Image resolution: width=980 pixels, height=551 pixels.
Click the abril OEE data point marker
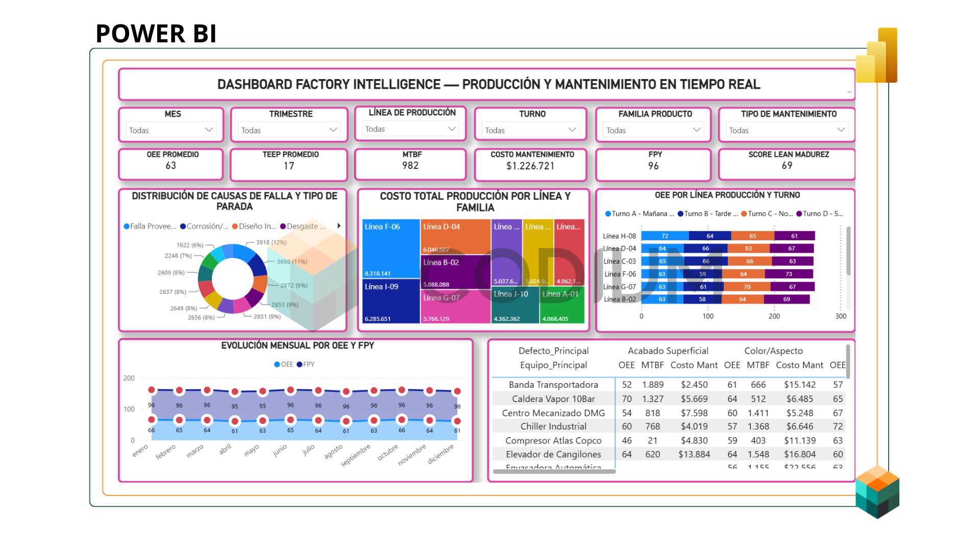click(235, 421)
